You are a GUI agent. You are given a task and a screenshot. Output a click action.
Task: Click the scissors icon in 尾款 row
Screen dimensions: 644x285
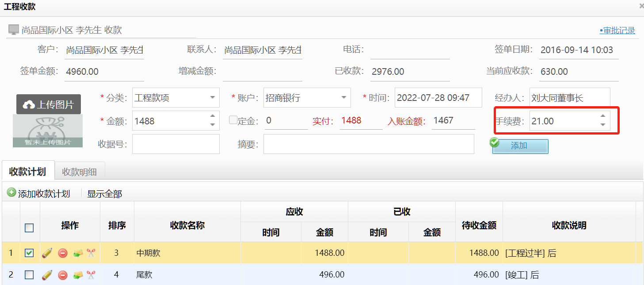(x=91, y=275)
